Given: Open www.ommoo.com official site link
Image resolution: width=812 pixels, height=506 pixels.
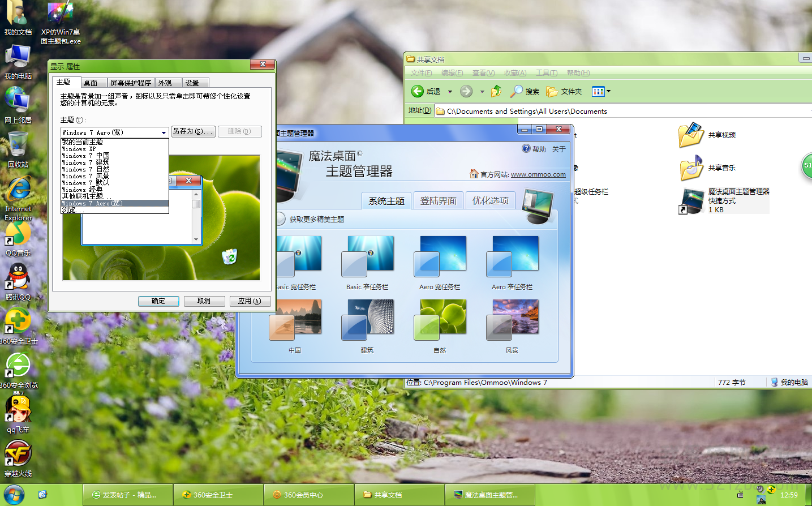Looking at the screenshot, I should 538,174.
